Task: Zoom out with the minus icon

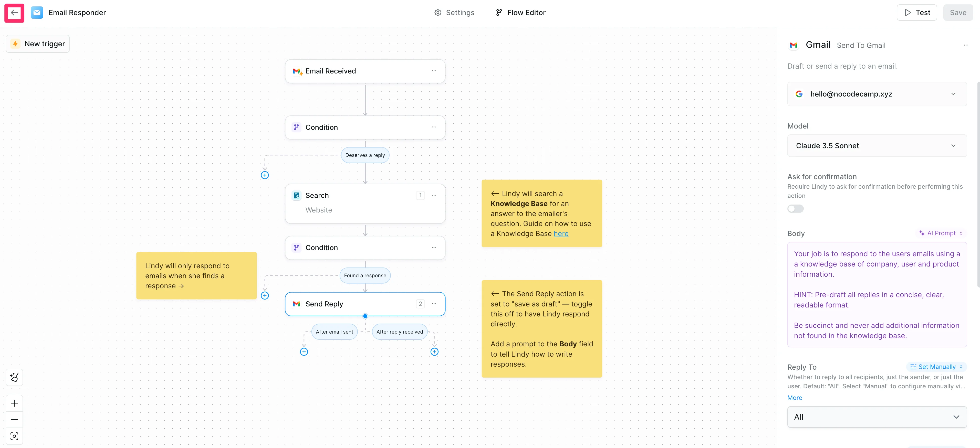Action: coord(14,420)
